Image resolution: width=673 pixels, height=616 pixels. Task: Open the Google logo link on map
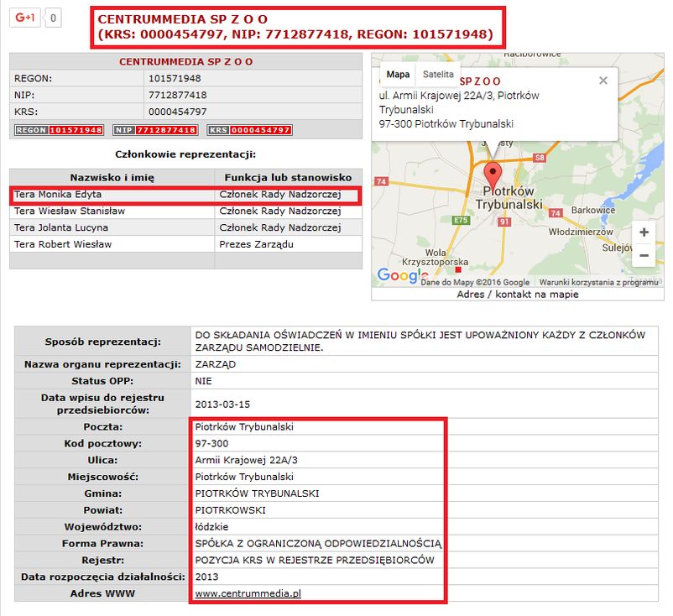click(402, 275)
